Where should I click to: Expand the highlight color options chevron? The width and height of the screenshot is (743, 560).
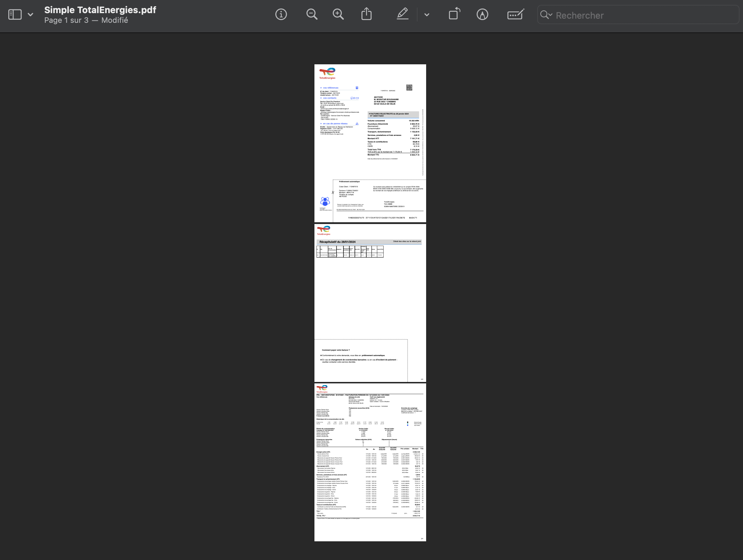point(427,15)
